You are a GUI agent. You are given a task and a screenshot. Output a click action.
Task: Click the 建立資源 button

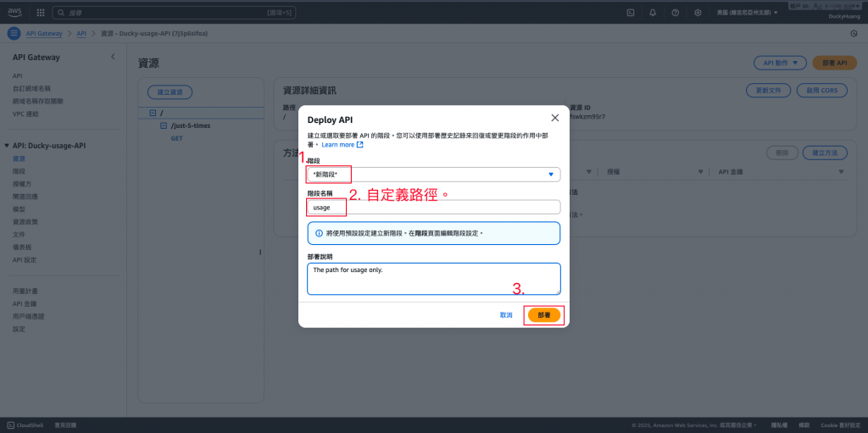[170, 92]
